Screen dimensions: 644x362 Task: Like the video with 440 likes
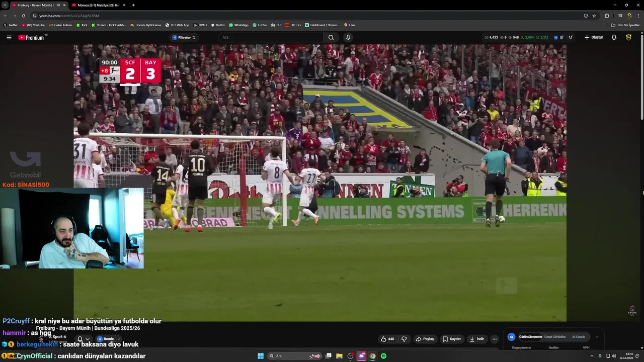coord(387,339)
